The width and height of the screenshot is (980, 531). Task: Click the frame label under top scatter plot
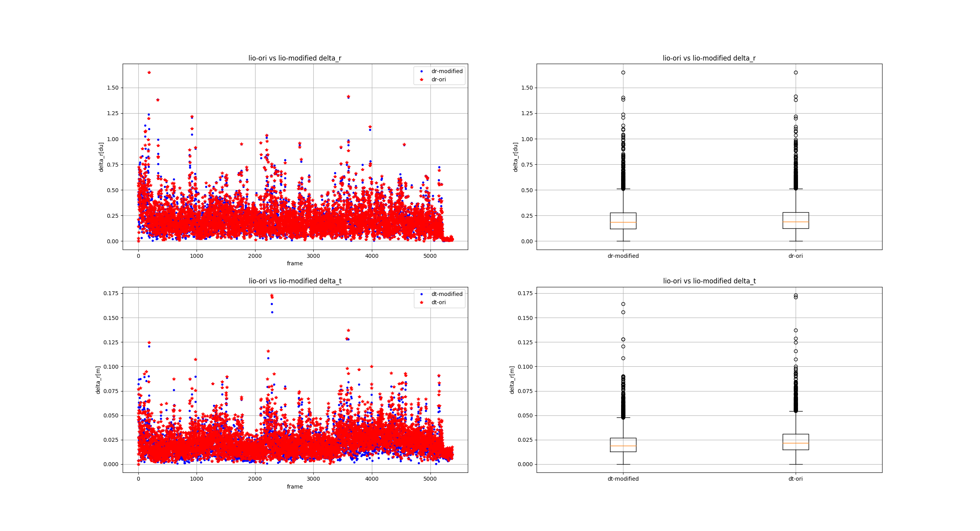[294, 263]
